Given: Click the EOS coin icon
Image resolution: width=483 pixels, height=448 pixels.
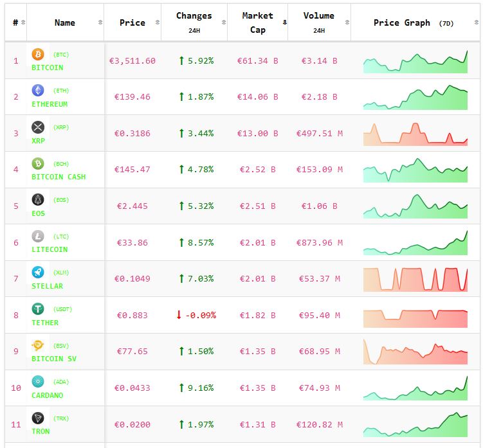Looking at the screenshot, I should pos(38,200).
